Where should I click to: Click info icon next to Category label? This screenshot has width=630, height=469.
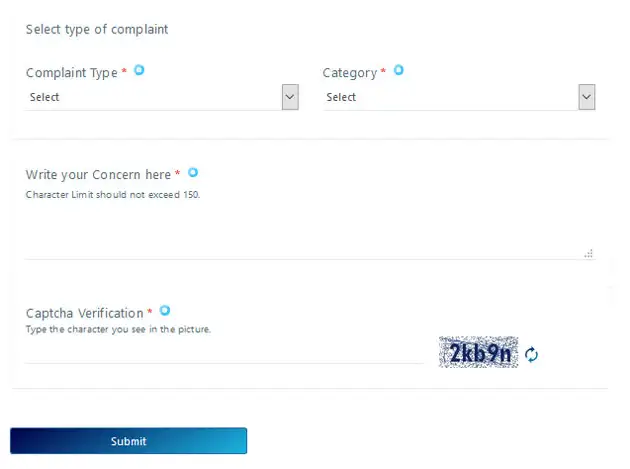coord(398,70)
